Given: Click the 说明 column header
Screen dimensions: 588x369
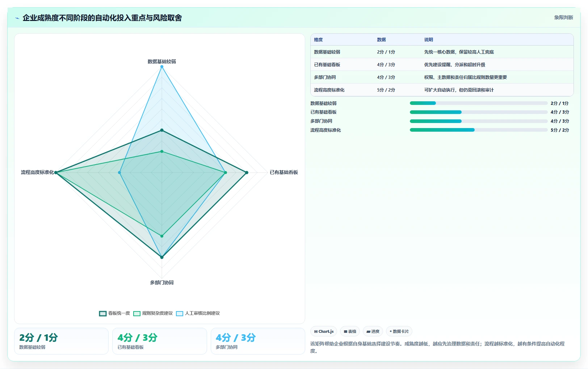Looking at the screenshot, I should click(x=429, y=40).
